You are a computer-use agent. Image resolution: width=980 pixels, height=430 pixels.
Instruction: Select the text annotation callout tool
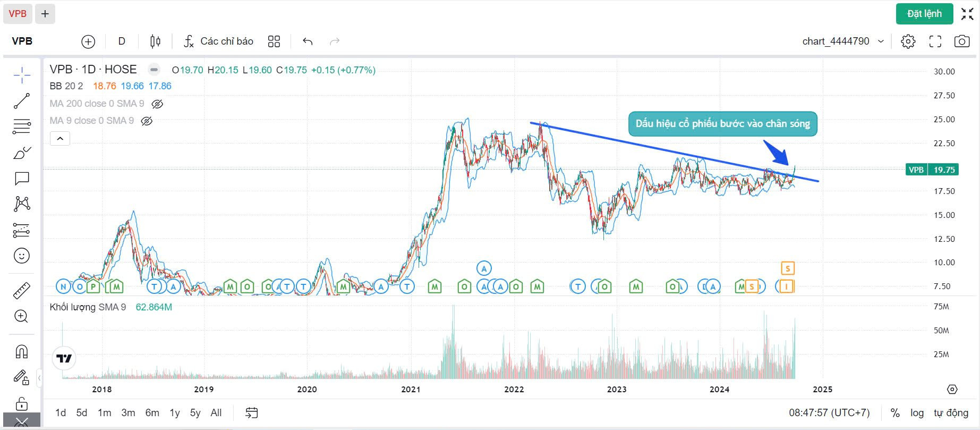tap(22, 178)
